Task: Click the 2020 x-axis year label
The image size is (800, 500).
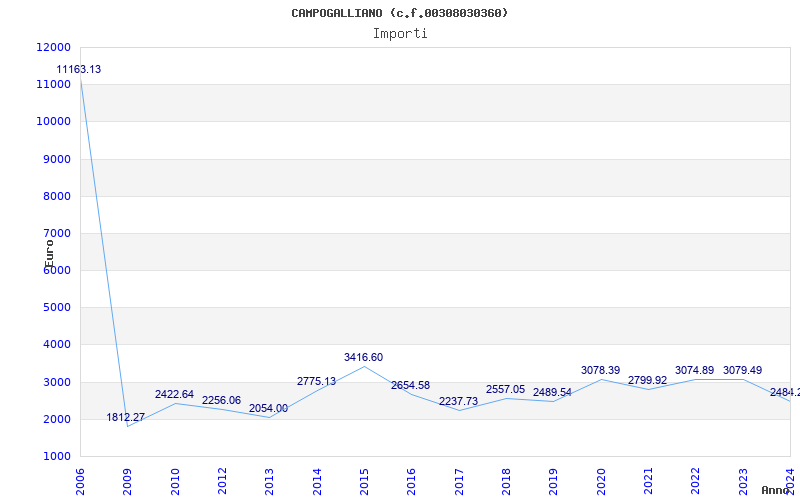Action: click(601, 481)
